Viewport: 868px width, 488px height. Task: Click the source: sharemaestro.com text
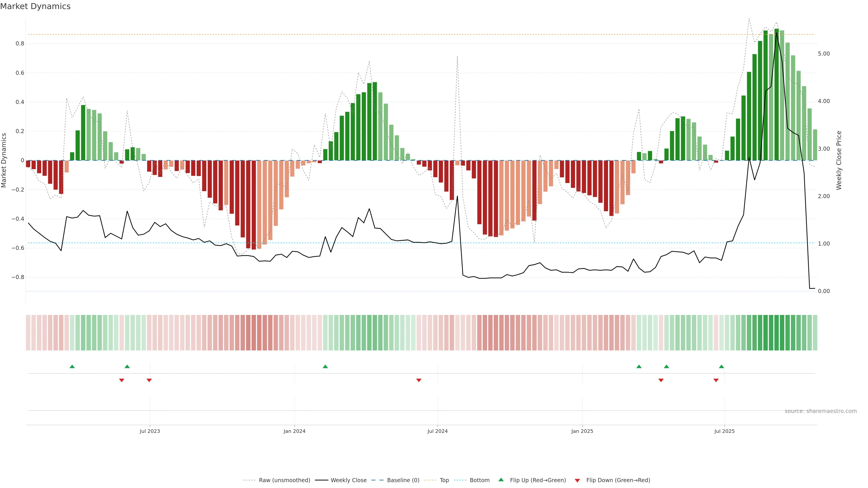tap(821, 411)
